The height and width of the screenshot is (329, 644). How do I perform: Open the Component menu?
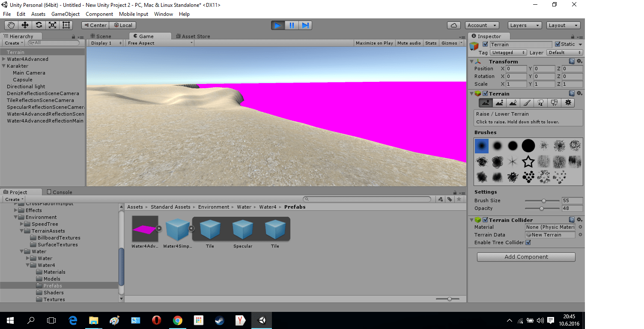pyautogui.click(x=99, y=14)
